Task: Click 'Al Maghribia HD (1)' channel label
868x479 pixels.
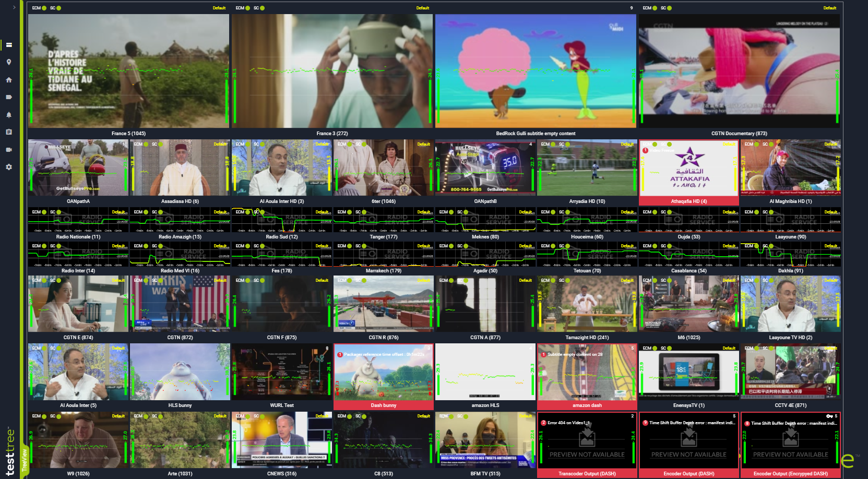Action: coord(791,201)
